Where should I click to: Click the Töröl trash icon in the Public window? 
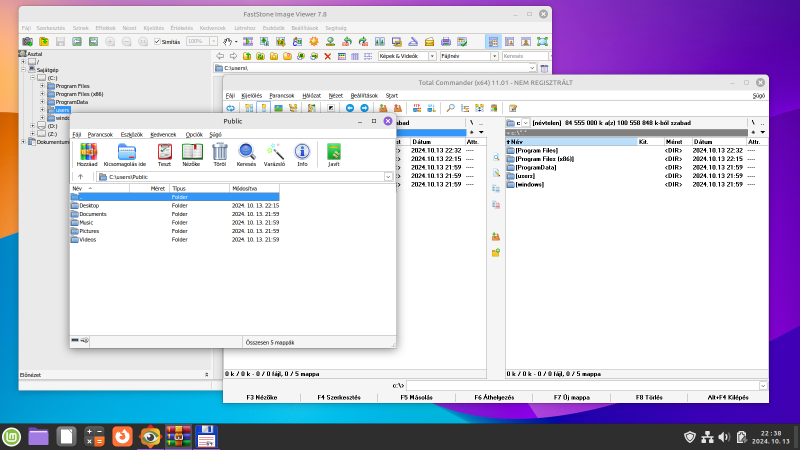coord(220,155)
